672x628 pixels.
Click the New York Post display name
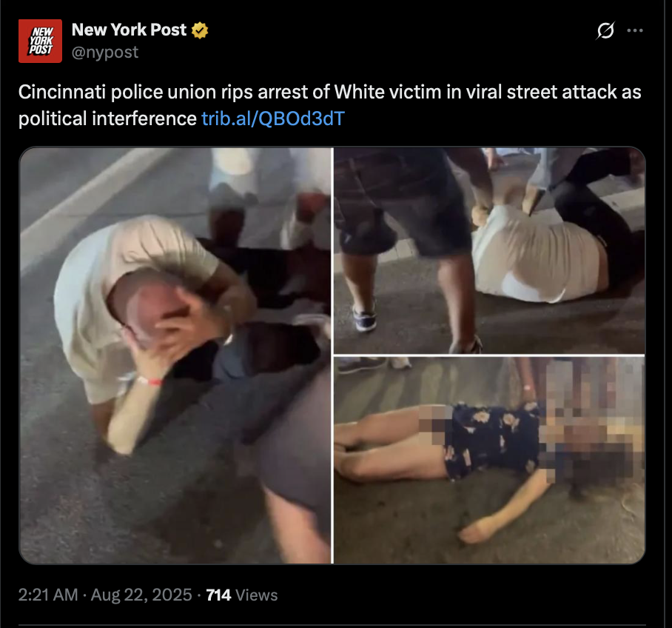[129, 30]
